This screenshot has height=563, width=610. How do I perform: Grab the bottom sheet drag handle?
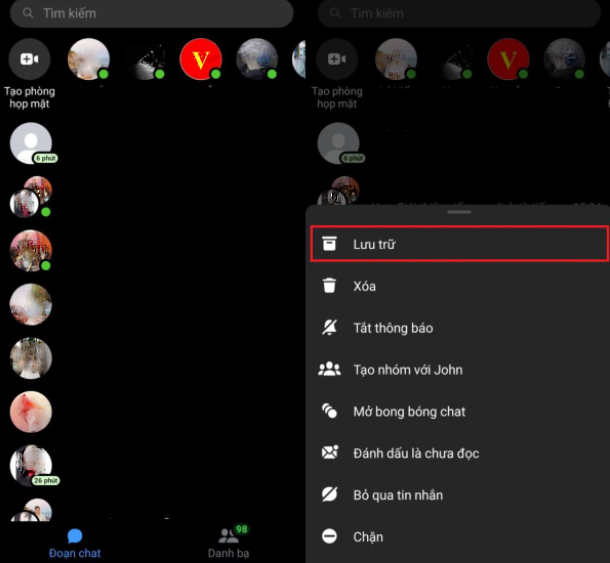coord(459,212)
